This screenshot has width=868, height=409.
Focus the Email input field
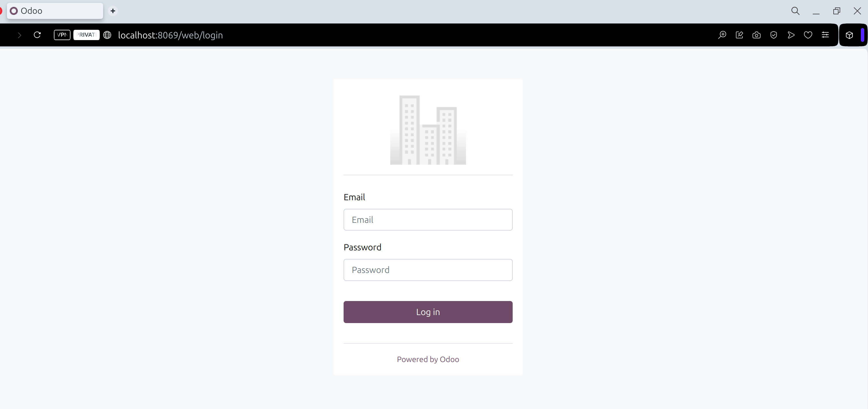(428, 220)
